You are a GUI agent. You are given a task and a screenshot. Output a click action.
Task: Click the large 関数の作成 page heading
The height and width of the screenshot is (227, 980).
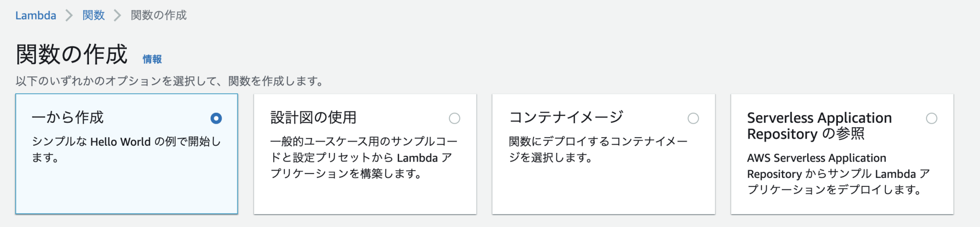[72, 54]
